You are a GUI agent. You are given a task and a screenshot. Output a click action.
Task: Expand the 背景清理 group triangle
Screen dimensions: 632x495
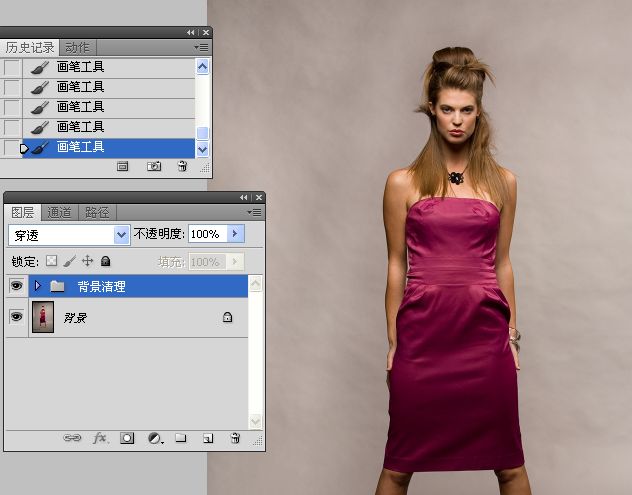pos(38,286)
